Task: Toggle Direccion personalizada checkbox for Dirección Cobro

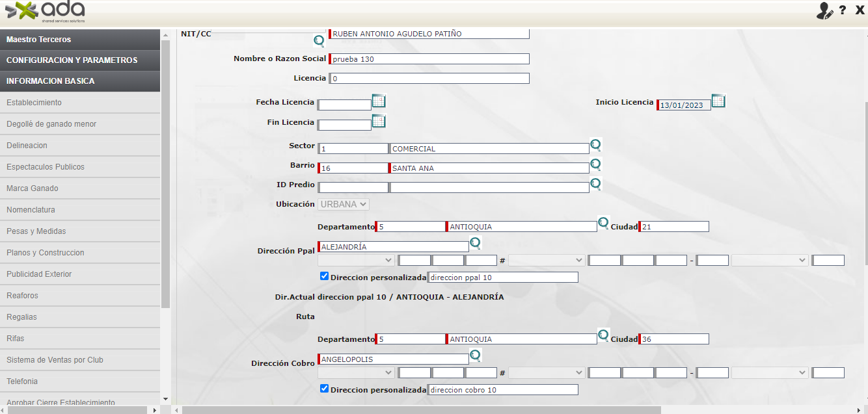Action: tap(324, 389)
